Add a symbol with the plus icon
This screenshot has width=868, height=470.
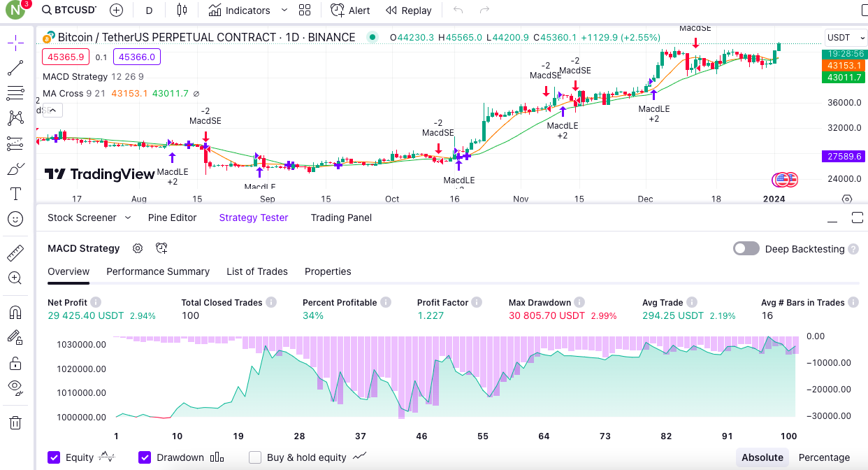pos(117,10)
